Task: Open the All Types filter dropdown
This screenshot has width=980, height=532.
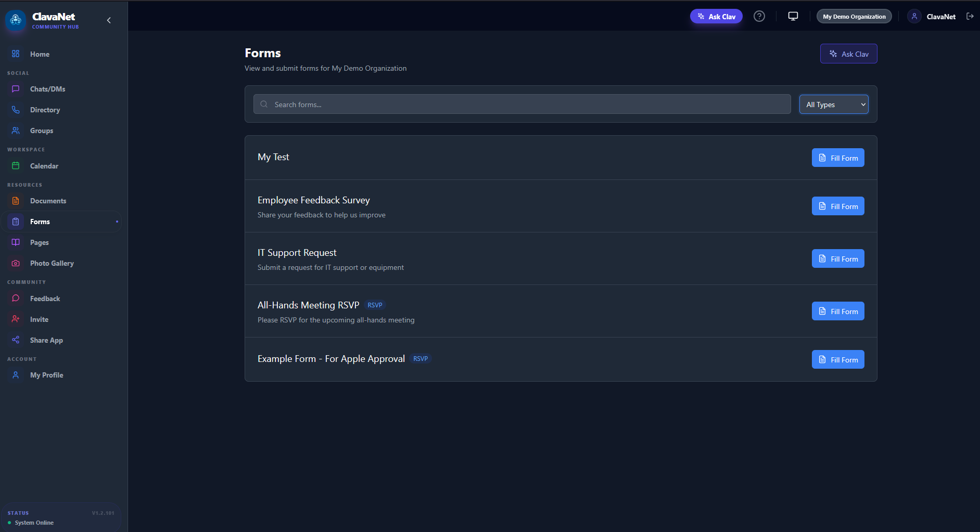Action: [x=833, y=105]
